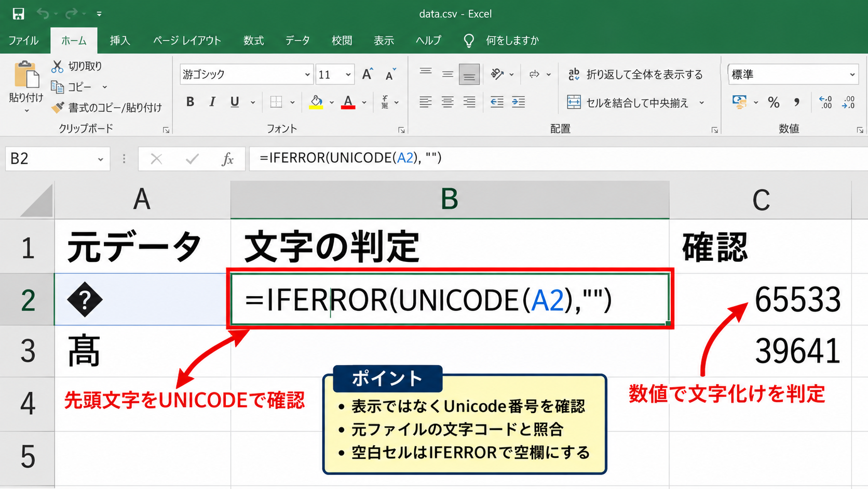
Task: Increase decimal places
Action: click(x=825, y=102)
